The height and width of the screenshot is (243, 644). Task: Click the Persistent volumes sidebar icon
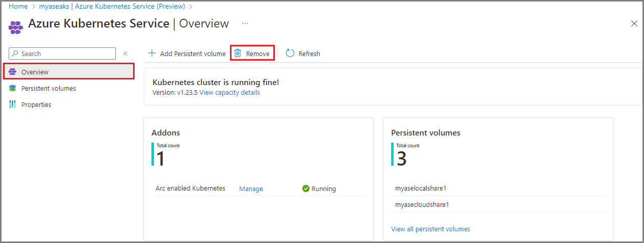click(x=13, y=88)
